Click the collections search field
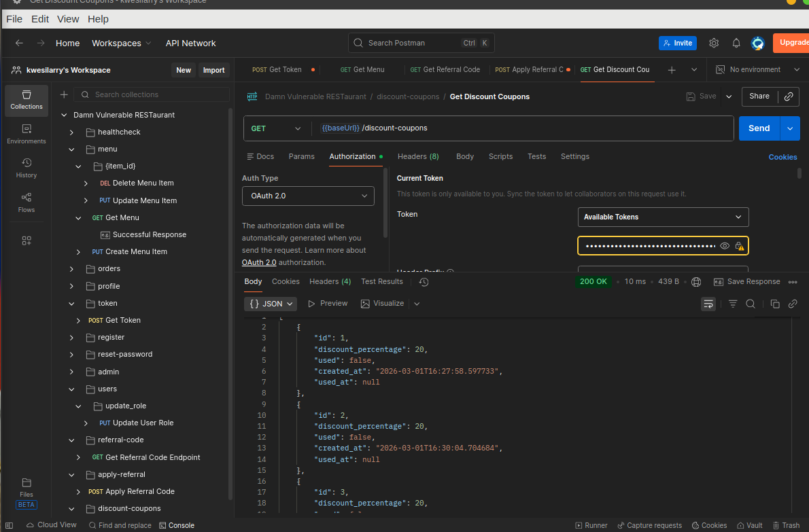The image size is (809, 532). click(x=156, y=95)
